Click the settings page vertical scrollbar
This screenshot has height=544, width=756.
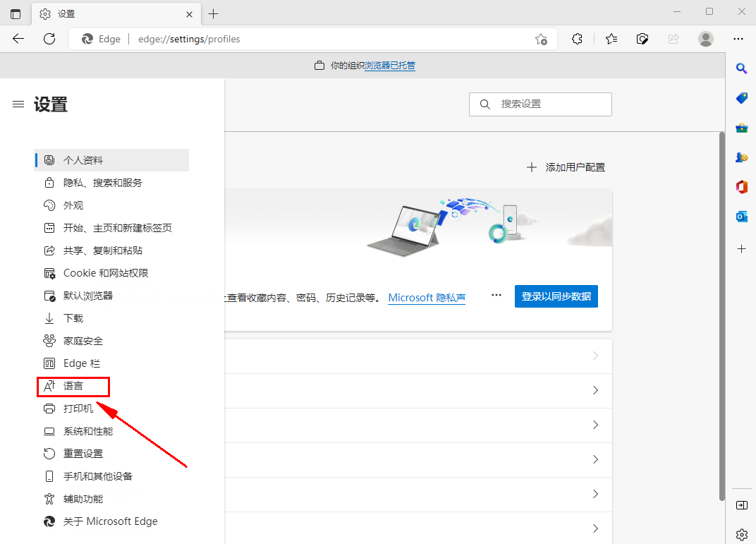point(721,316)
